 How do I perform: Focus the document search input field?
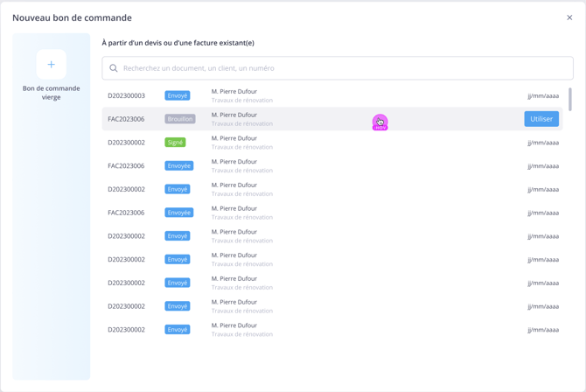pyautogui.click(x=341, y=68)
